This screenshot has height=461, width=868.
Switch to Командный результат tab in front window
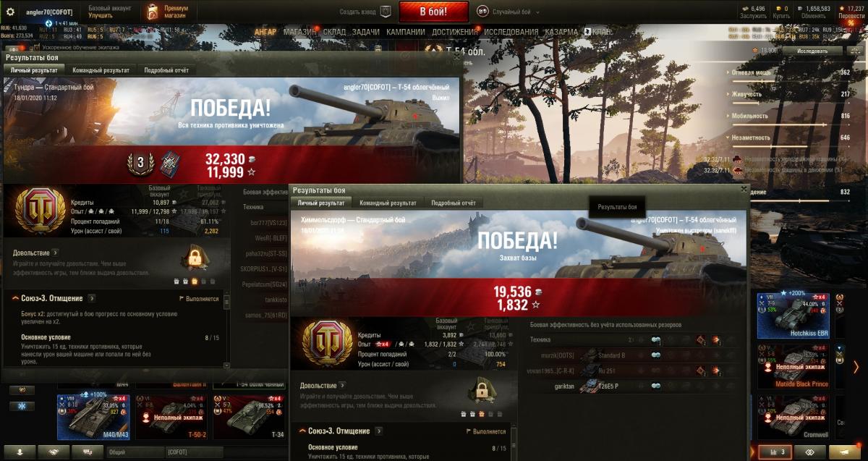pyautogui.click(x=388, y=203)
